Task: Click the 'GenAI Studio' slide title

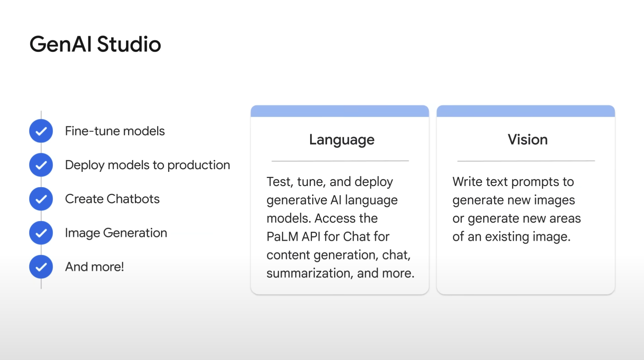Action: (95, 44)
